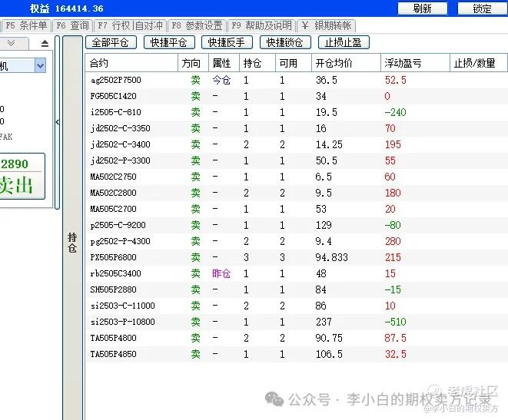Open the F8 参数设置 tab
508x420 pixels.
click(x=197, y=25)
